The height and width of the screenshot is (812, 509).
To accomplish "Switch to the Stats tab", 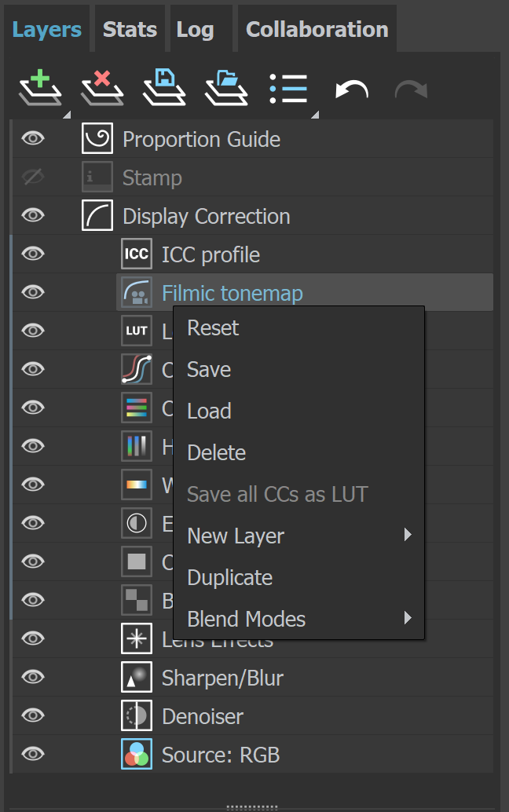I will point(129,28).
